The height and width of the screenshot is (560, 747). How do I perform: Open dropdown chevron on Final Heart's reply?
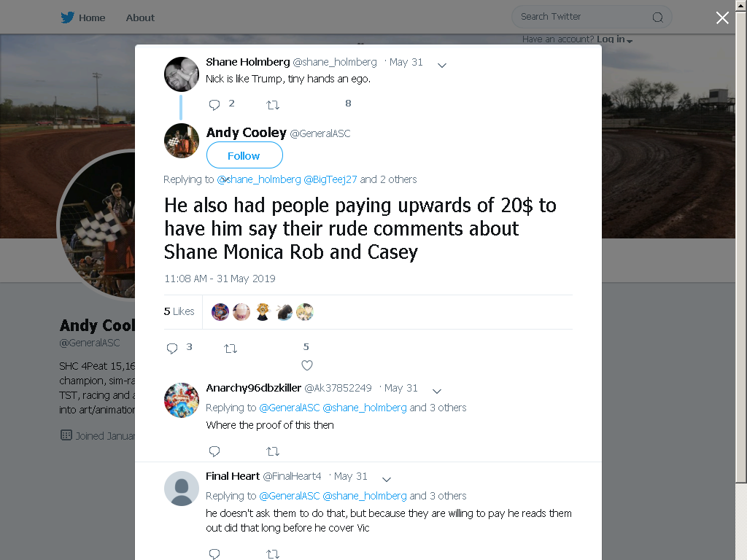pyautogui.click(x=387, y=480)
